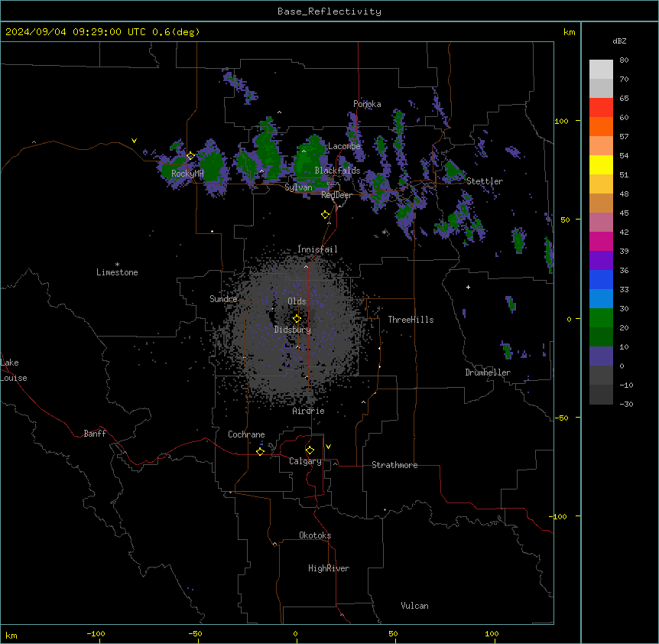Select the Innisfail label

click(317, 249)
